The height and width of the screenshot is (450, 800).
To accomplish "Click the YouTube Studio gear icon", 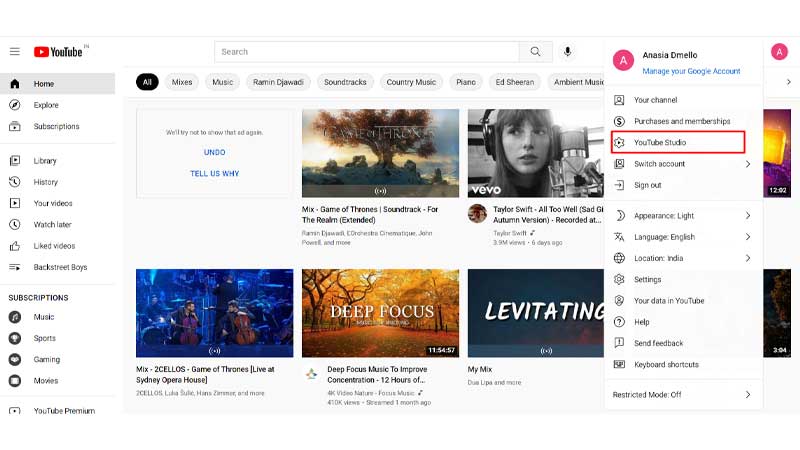I will (x=619, y=142).
